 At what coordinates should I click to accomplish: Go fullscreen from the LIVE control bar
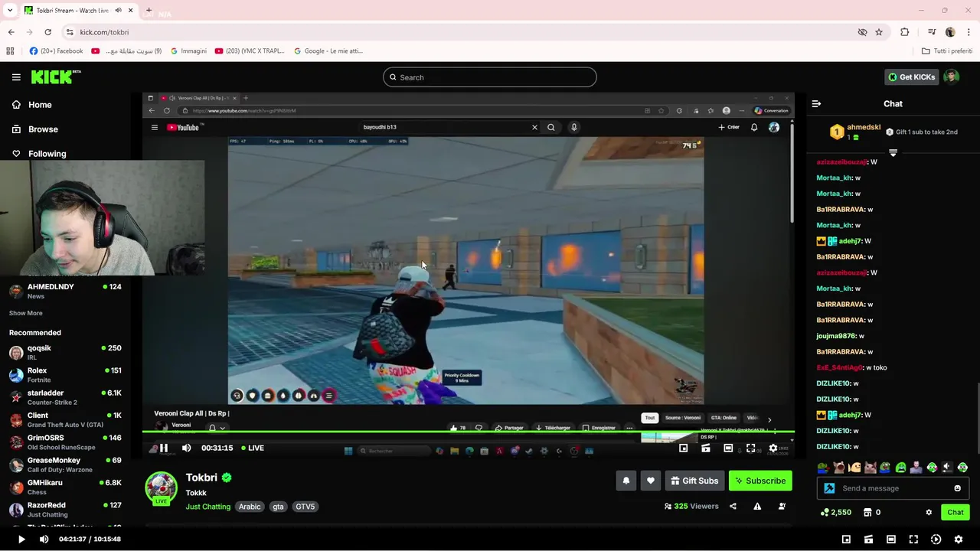coord(750,448)
